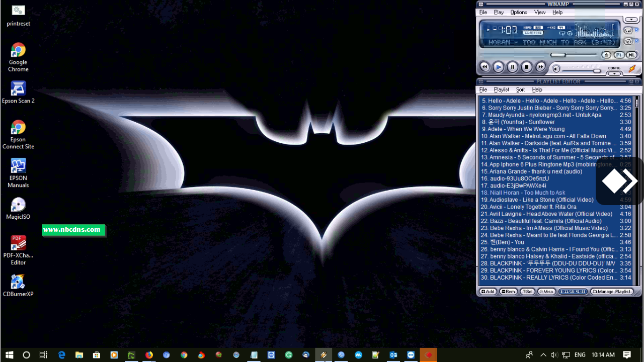Click the previous track icon in Winamp
Image resolution: width=644 pixels, height=362 pixels.
[485, 66]
